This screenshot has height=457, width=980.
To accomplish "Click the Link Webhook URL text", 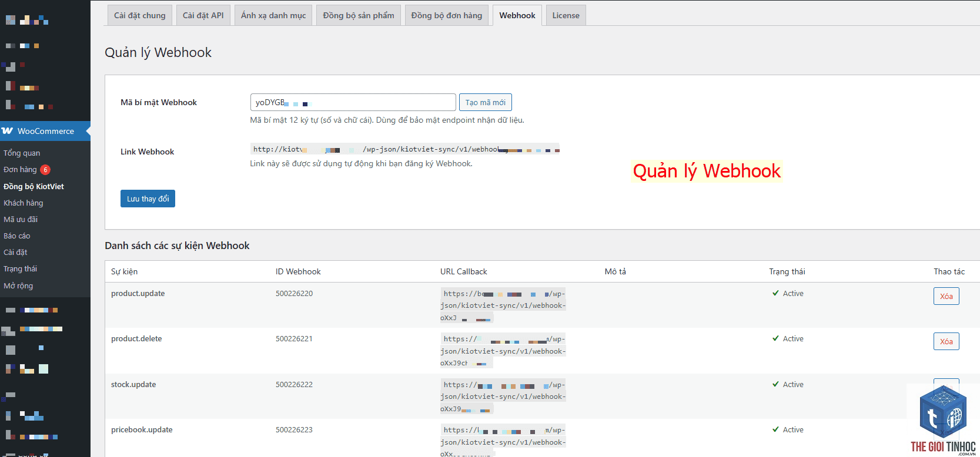I will click(405, 149).
